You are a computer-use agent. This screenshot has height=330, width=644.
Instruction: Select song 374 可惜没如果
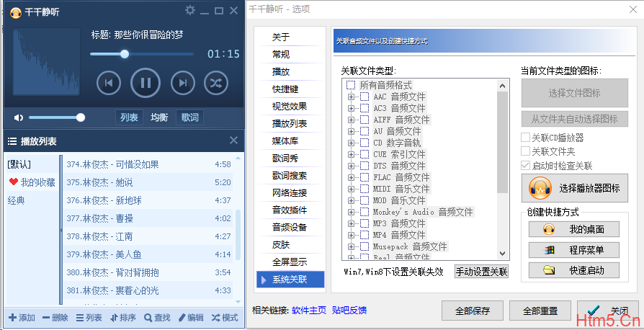tap(148, 164)
